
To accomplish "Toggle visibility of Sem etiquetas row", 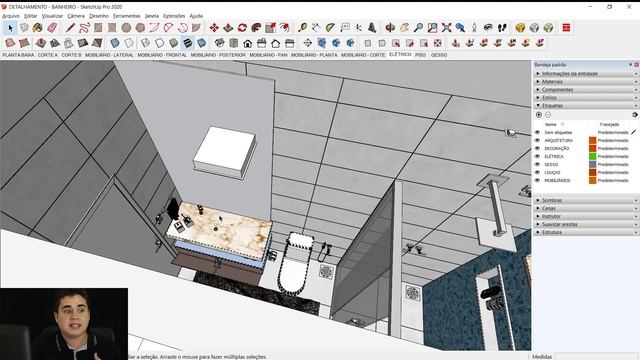I will click(537, 132).
